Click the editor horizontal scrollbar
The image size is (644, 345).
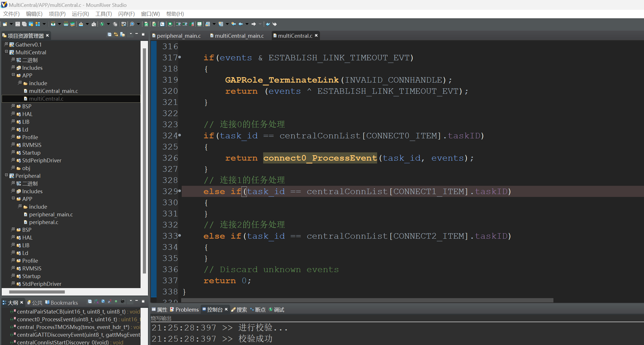click(x=367, y=300)
